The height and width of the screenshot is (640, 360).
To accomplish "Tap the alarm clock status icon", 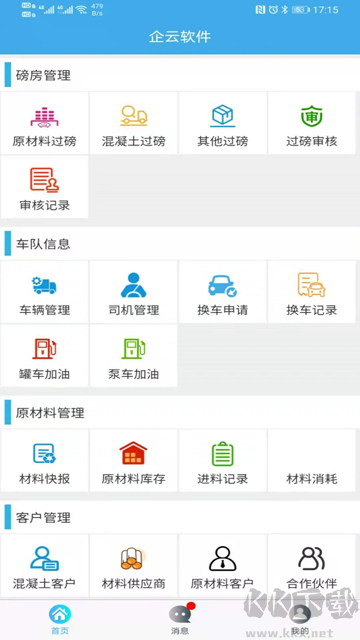I will point(273,10).
